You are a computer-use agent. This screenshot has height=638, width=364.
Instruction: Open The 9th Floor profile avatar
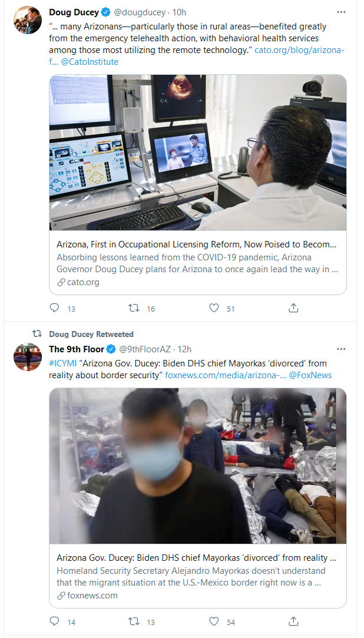pos(28,357)
